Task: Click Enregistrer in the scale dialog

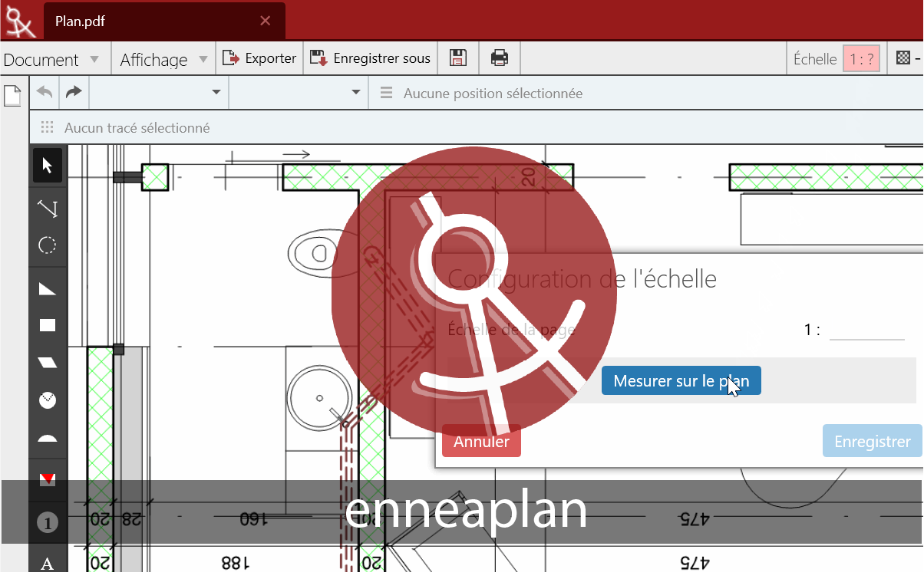Action: 873,441
